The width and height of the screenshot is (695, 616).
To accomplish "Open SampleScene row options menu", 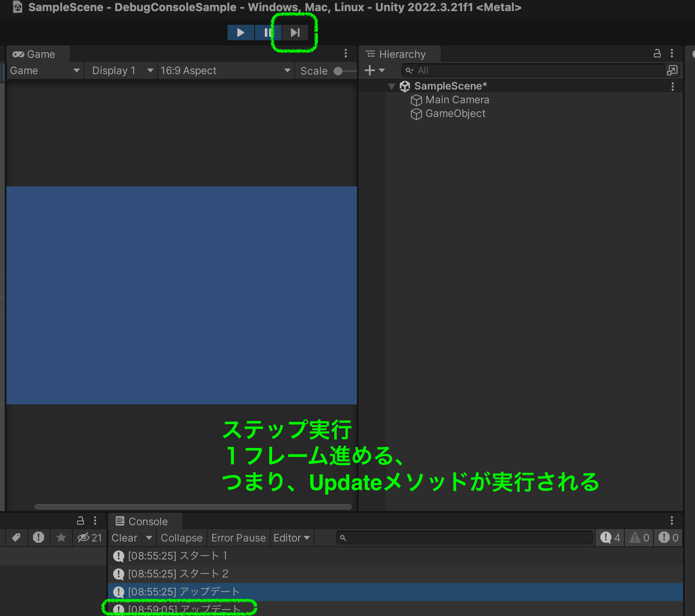I will pos(673,87).
